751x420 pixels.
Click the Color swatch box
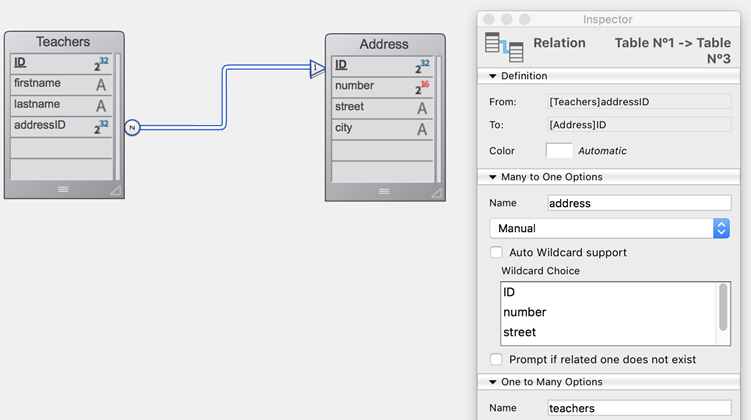click(559, 151)
